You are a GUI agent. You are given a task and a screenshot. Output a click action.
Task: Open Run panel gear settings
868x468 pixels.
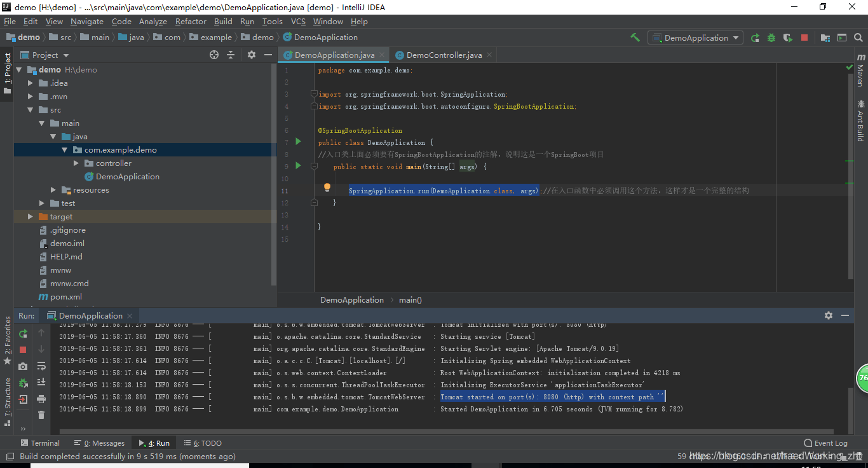pos(829,315)
